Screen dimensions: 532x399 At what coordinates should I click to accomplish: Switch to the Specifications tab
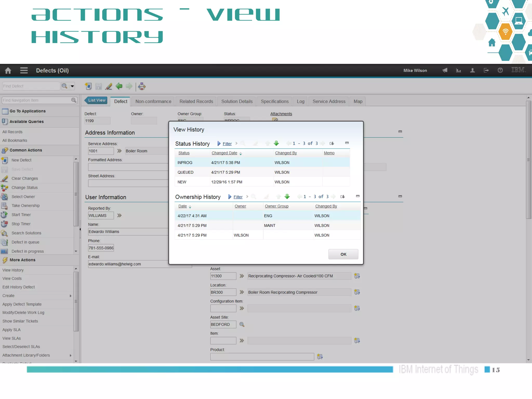(275, 101)
